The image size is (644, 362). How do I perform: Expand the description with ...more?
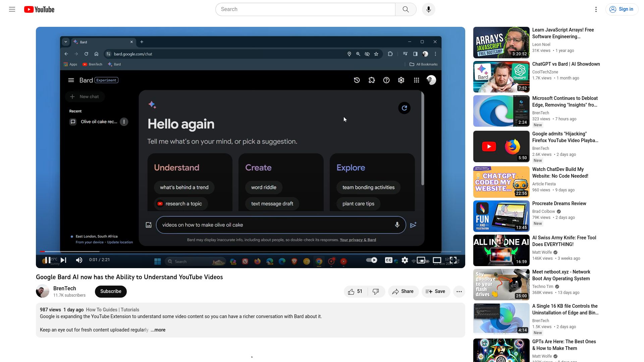point(158,330)
